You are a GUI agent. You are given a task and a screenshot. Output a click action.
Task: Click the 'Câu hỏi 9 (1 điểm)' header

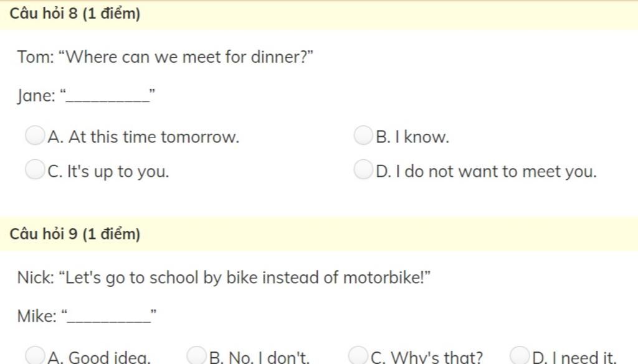coord(75,234)
